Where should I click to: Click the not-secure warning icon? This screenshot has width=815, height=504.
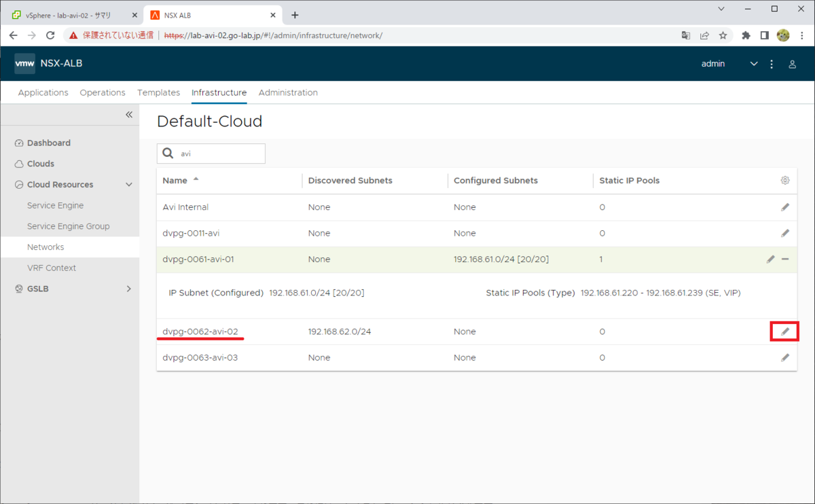[73, 35]
